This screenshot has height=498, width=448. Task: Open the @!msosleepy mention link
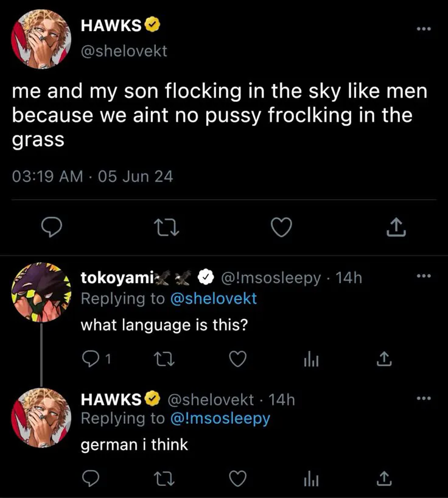(x=220, y=418)
